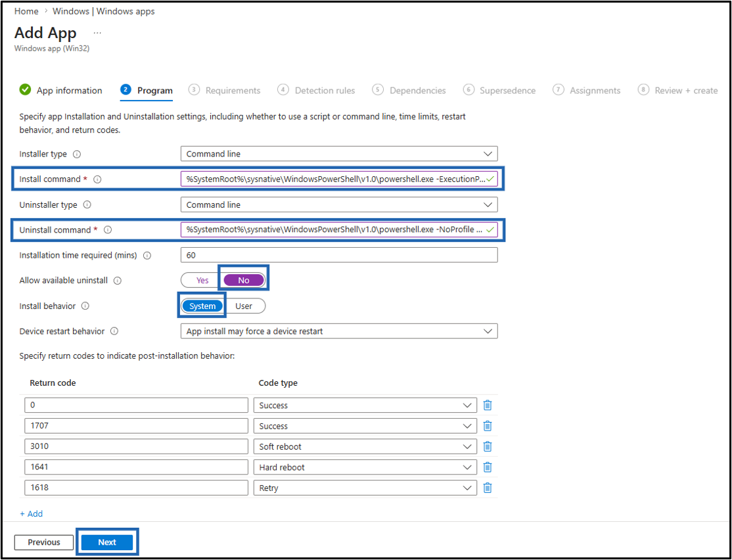
Task: Edit the return code 1641 field
Action: click(x=136, y=467)
